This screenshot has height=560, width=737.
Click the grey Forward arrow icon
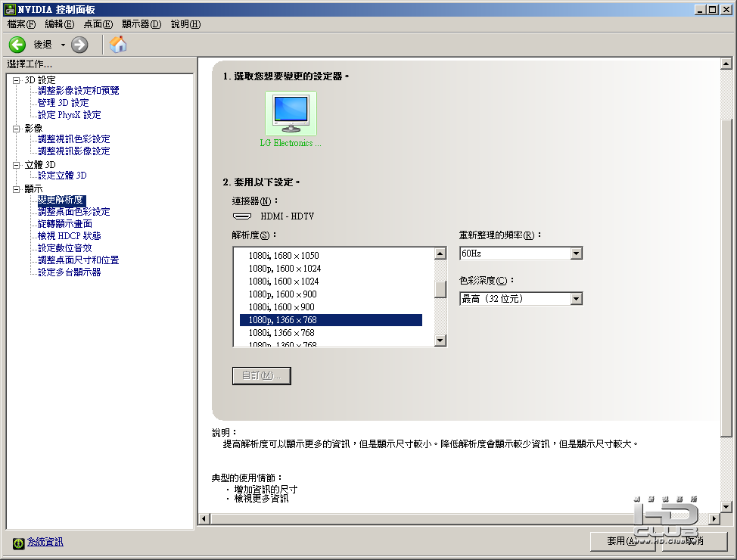click(79, 45)
